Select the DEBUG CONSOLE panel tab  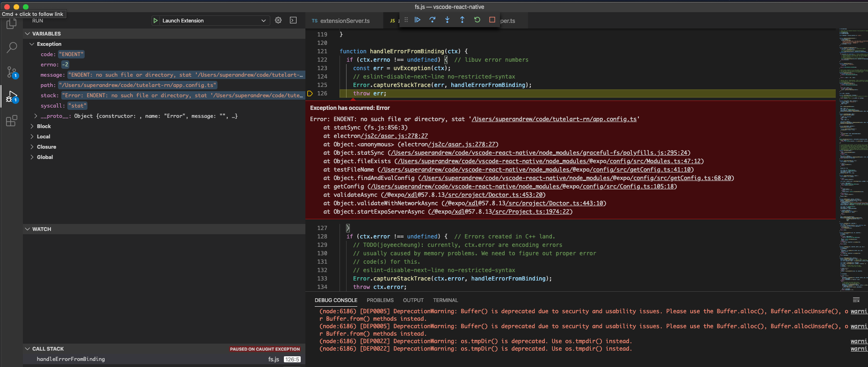[336, 300]
